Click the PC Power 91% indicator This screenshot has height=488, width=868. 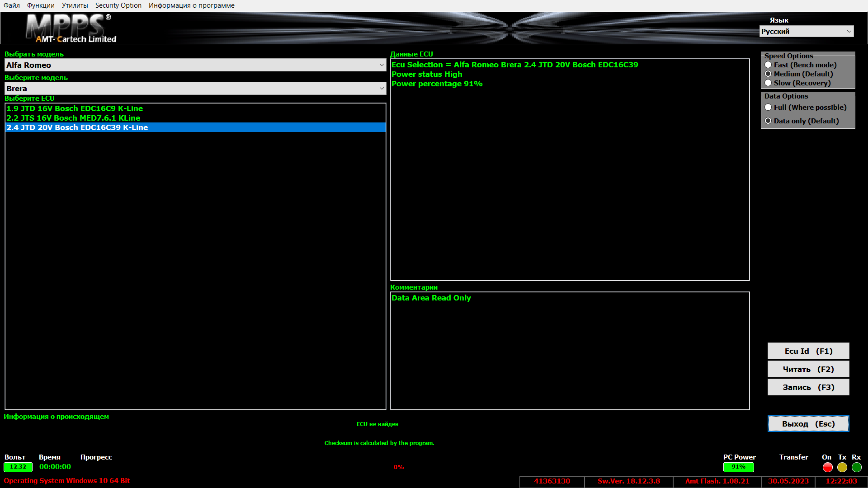click(738, 467)
